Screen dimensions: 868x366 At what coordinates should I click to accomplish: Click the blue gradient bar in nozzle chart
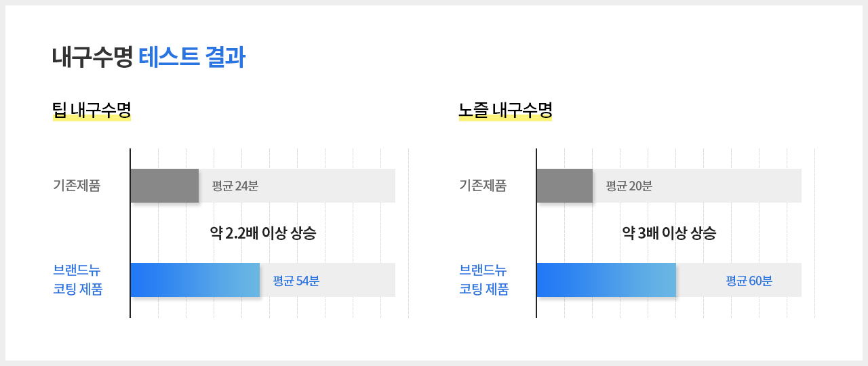click(x=606, y=280)
